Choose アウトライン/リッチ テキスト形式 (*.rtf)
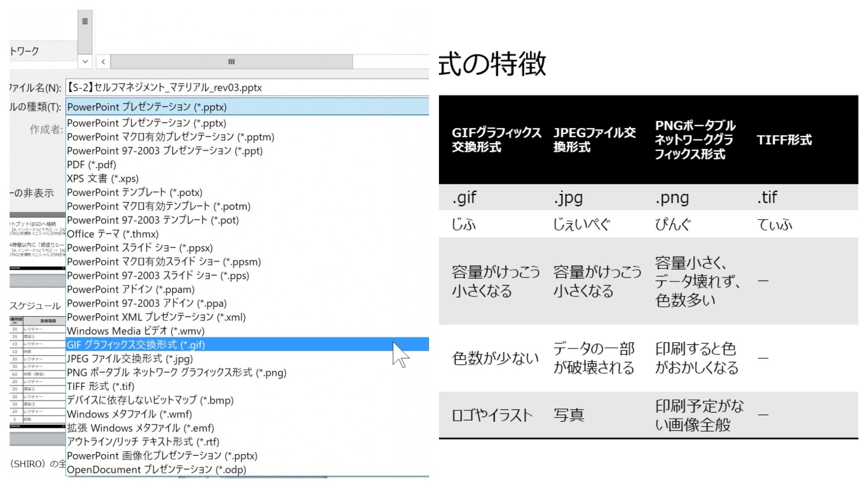Viewport: 868px width, 488px height. [247, 442]
